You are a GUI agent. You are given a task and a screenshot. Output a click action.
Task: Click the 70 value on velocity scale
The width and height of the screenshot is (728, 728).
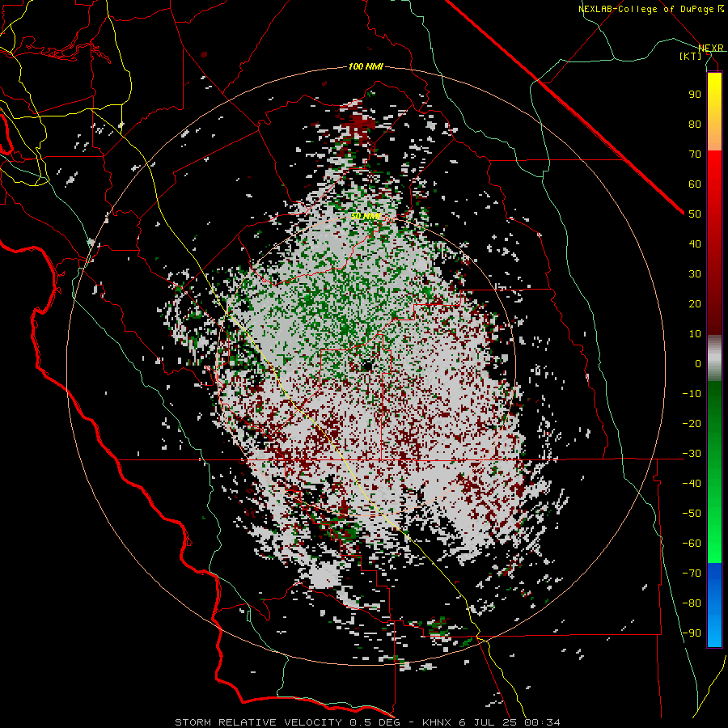(x=695, y=154)
